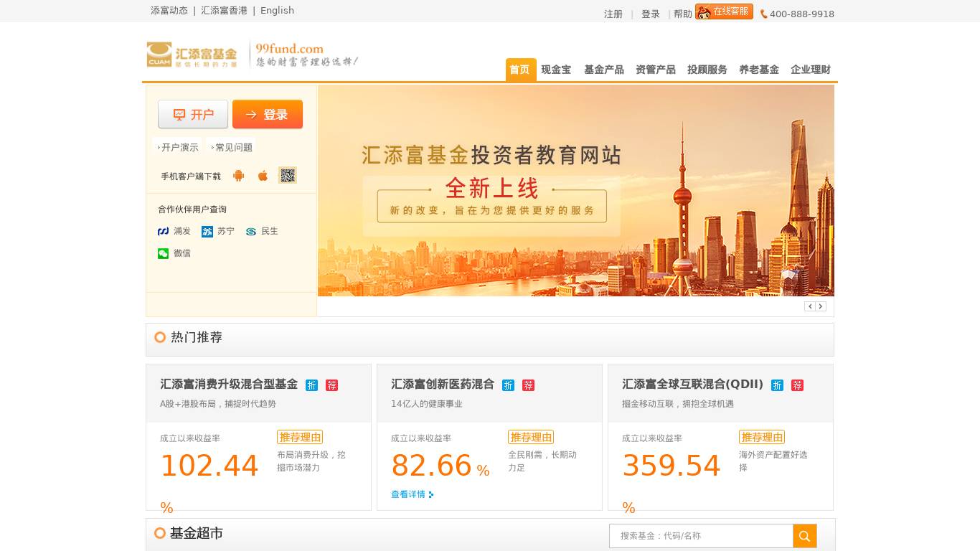
Task: Tap the Apple iOS download icon
Action: (263, 175)
